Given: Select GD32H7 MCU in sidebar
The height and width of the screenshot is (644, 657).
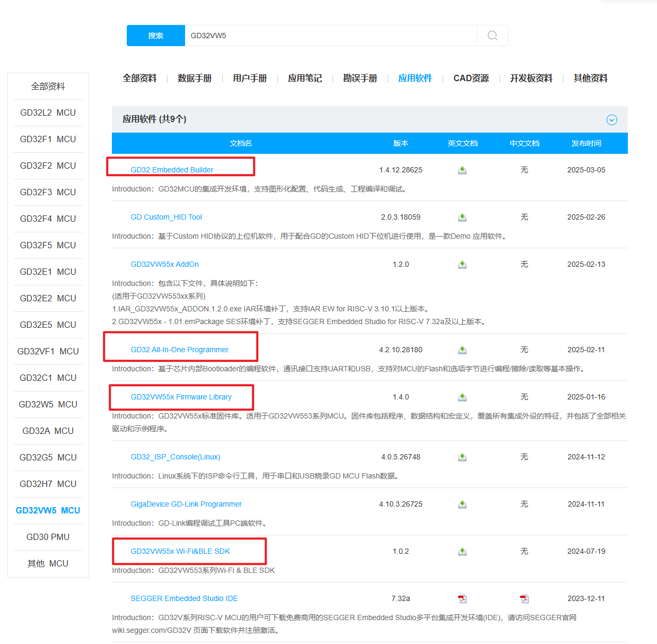Looking at the screenshot, I should (x=48, y=484).
